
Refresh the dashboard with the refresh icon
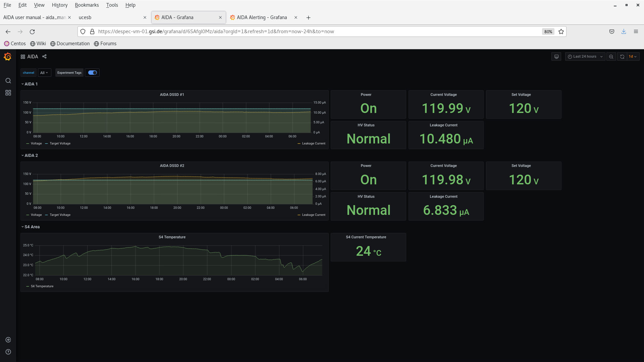[x=622, y=57]
